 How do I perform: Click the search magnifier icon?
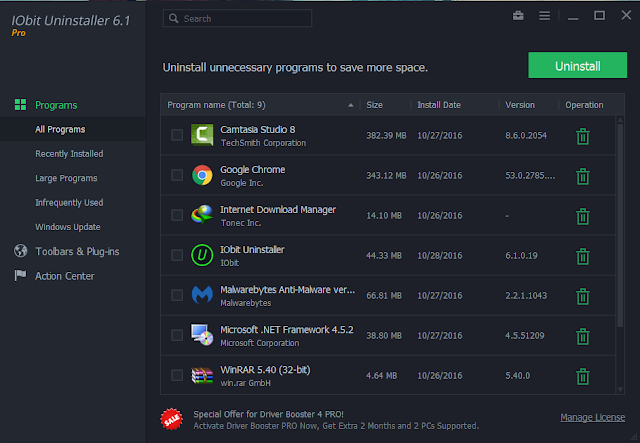173,18
